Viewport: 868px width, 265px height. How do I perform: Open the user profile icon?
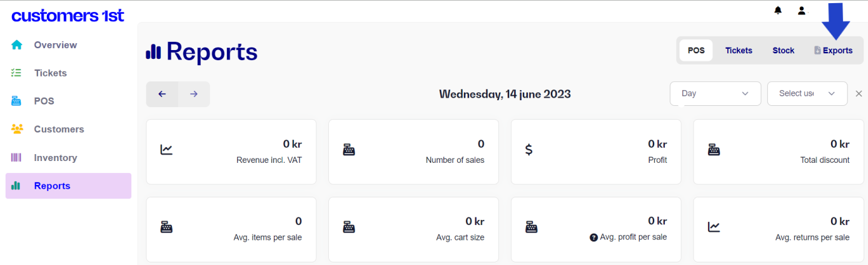click(801, 11)
